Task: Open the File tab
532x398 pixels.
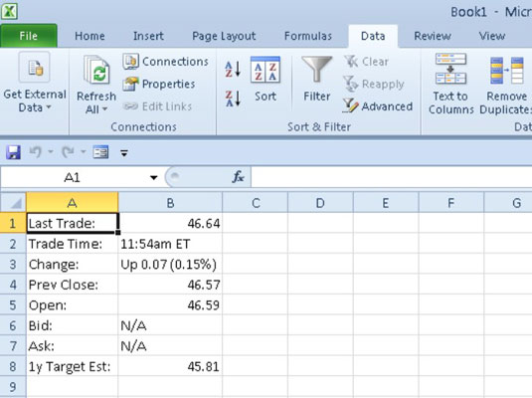Action: click(x=29, y=36)
